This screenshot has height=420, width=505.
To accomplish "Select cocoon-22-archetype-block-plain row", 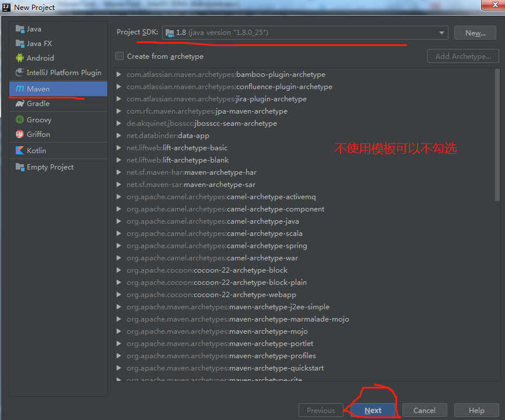I will (304, 283).
